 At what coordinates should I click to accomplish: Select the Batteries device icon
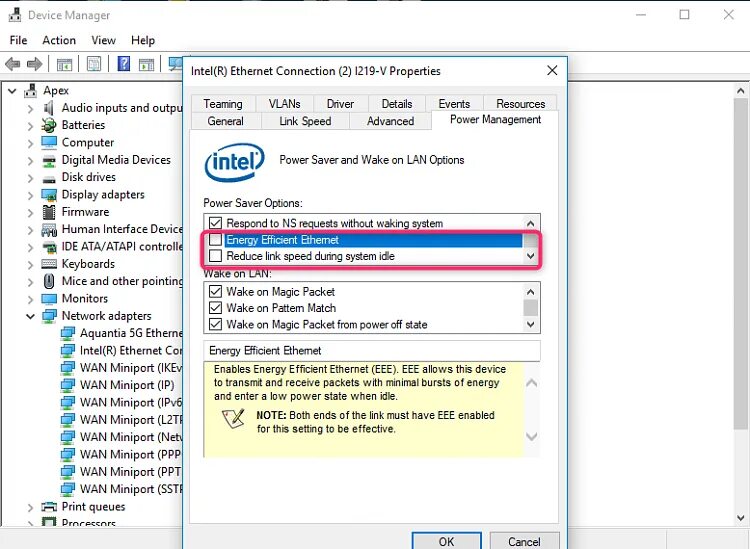[48, 125]
